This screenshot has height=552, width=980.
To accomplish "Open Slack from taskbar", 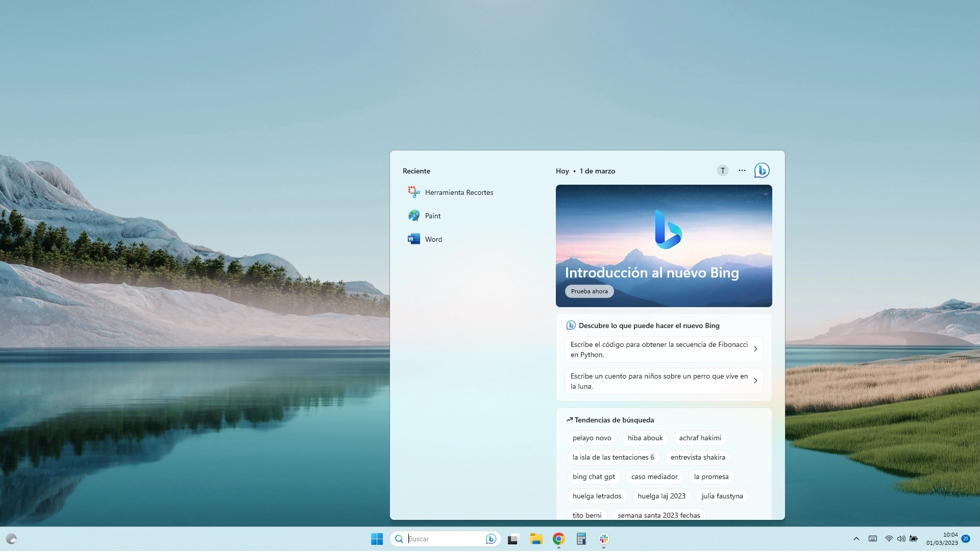I will click(x=603, y=539).
